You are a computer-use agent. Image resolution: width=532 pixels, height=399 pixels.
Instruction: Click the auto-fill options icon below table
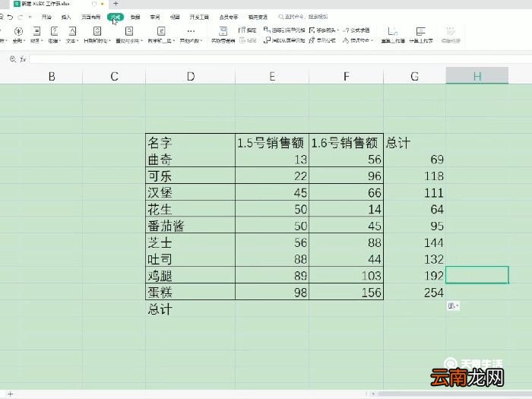tap(453, 306)
